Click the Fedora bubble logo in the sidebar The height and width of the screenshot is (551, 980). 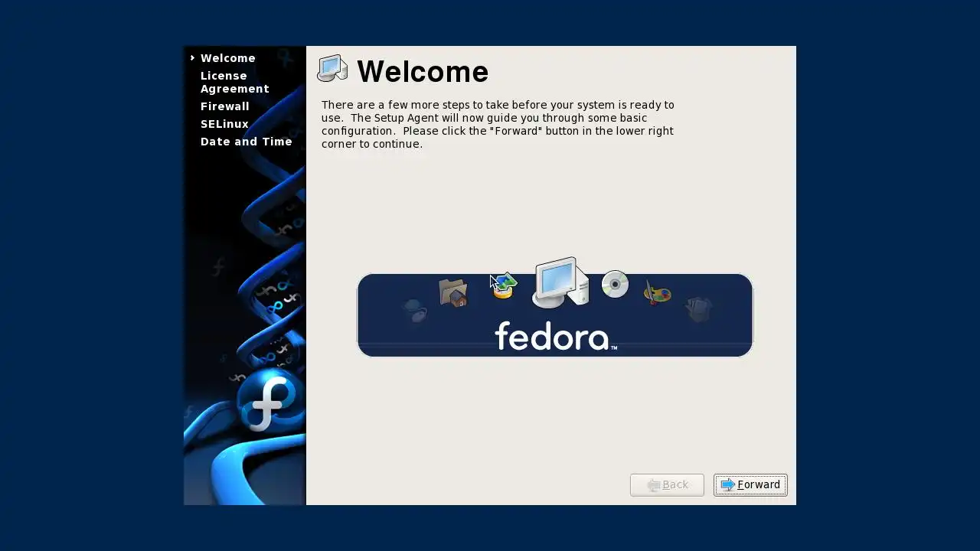(x=266, y=400)
